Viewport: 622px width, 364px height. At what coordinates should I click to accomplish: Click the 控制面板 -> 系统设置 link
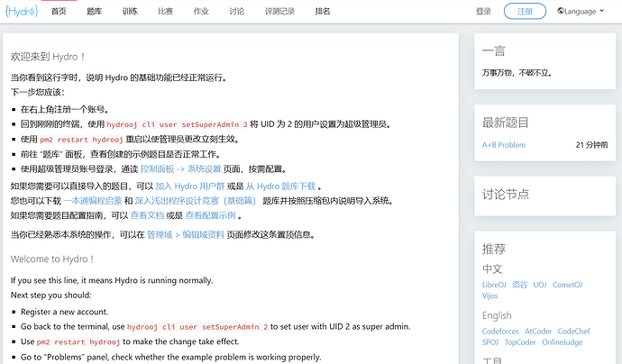point(180,169)
